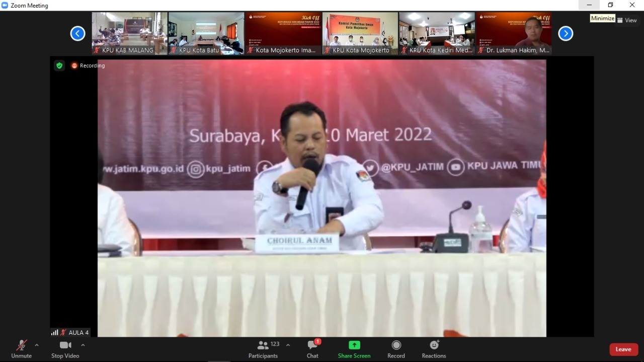Stop Video camera button
This screenshot has height=362, width=644.
pyautogui.click(x=65, y=348)
